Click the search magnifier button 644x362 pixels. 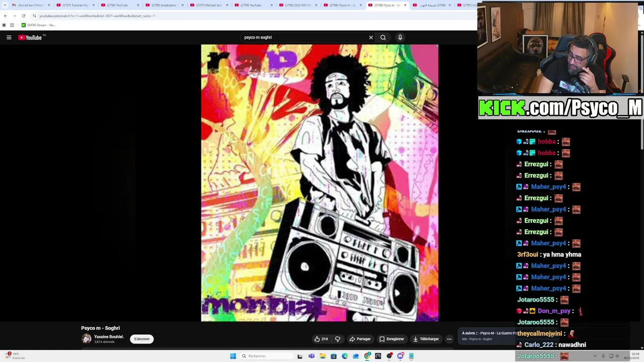pos(383,37)
